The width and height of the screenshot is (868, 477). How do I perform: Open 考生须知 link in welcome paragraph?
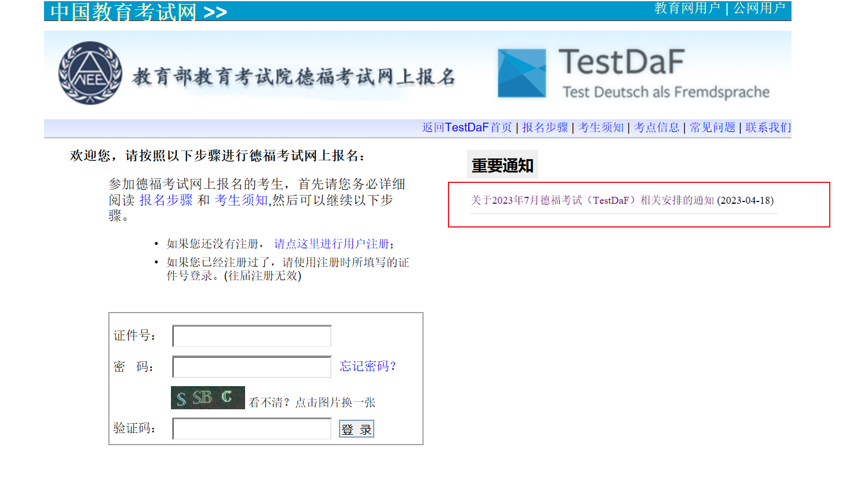(241, 200)
